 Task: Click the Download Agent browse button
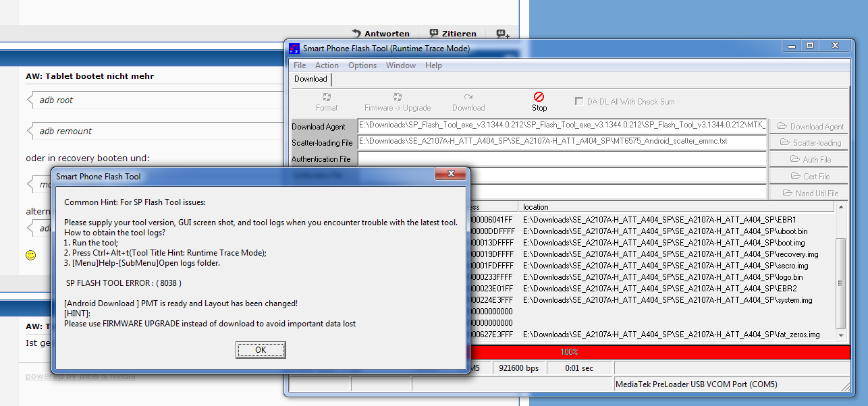[x=809, y=126]
